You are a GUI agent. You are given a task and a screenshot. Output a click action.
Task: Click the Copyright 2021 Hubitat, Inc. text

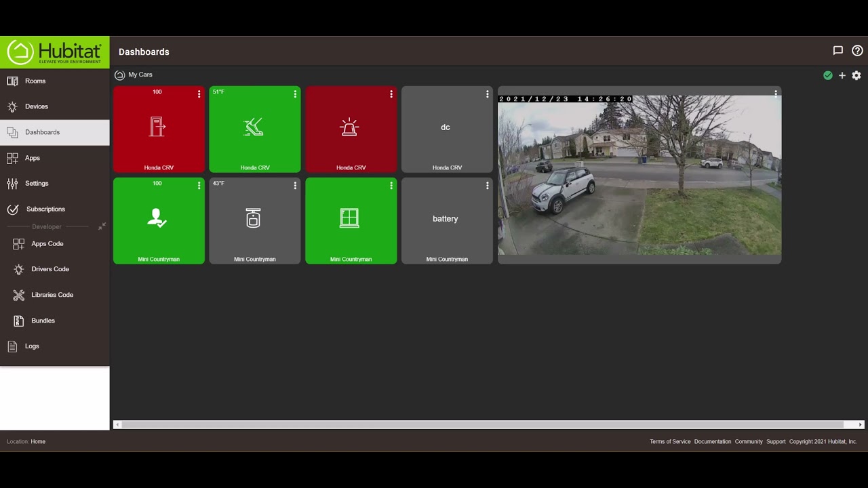pos(823,442)
